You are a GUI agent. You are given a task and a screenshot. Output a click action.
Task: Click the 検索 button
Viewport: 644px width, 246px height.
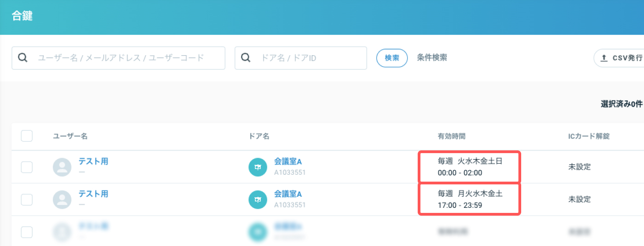coord(392,58)
